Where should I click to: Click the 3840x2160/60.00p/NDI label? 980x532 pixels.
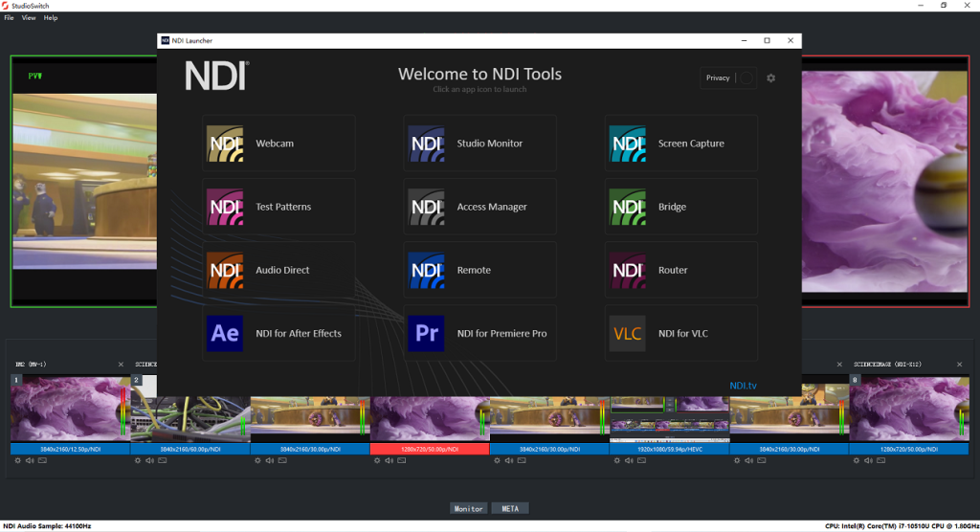[190, 449]
